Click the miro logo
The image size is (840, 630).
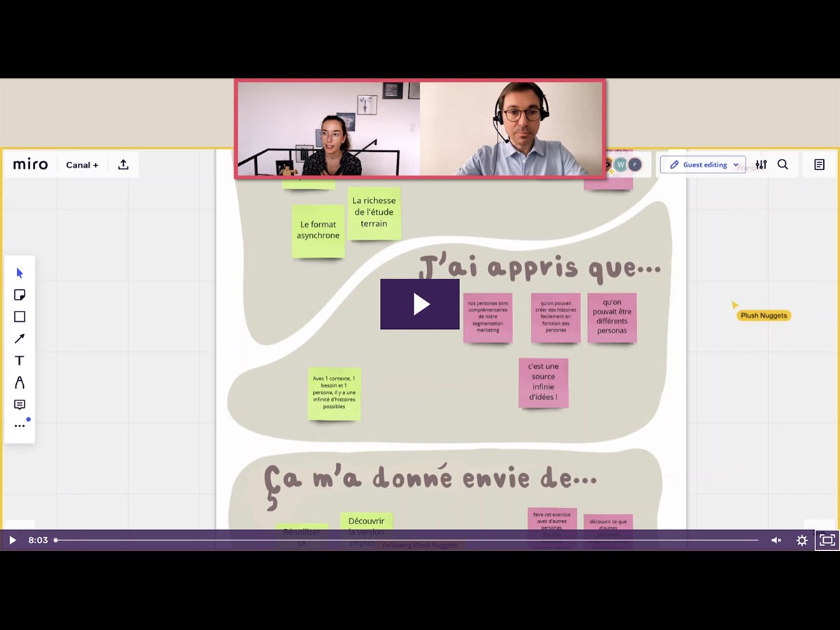(x=31, y=164)
